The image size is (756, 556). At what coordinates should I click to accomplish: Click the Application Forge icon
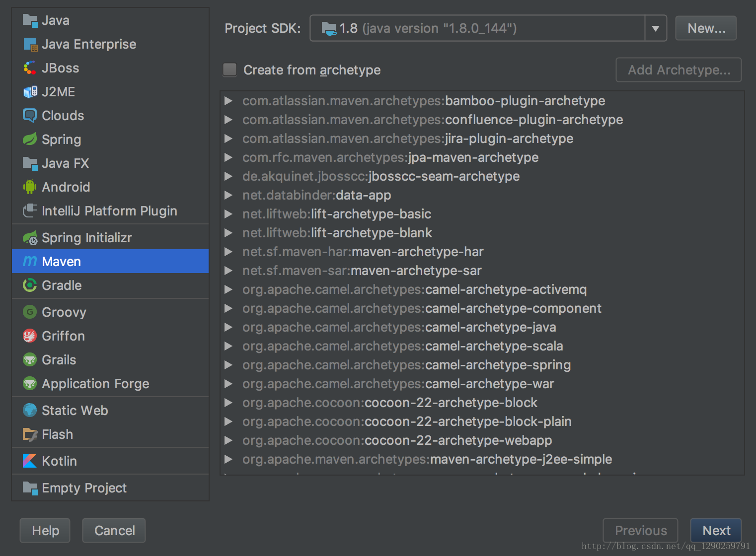[30, 384]
